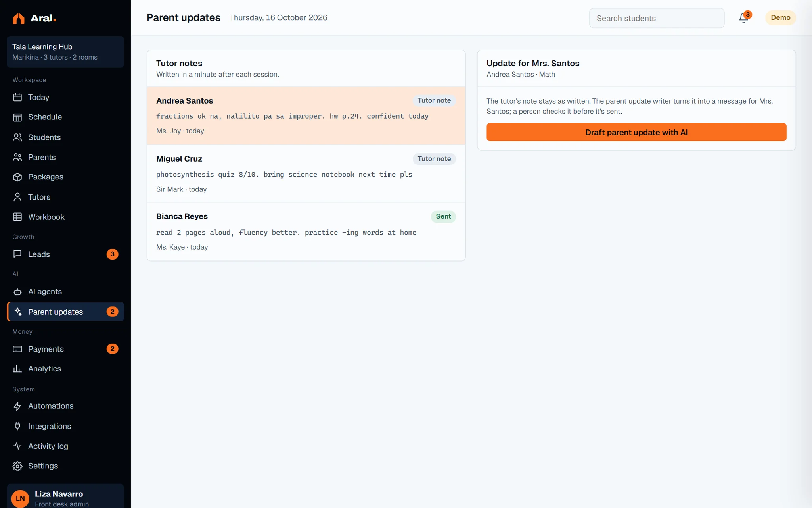812x508 pixels.
Task: Open the AI agents robot icon
Action: coord(17,292)
